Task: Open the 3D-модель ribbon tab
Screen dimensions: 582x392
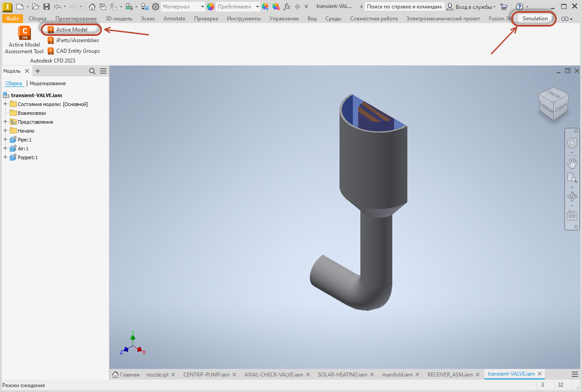Action: tap(119, 19)
